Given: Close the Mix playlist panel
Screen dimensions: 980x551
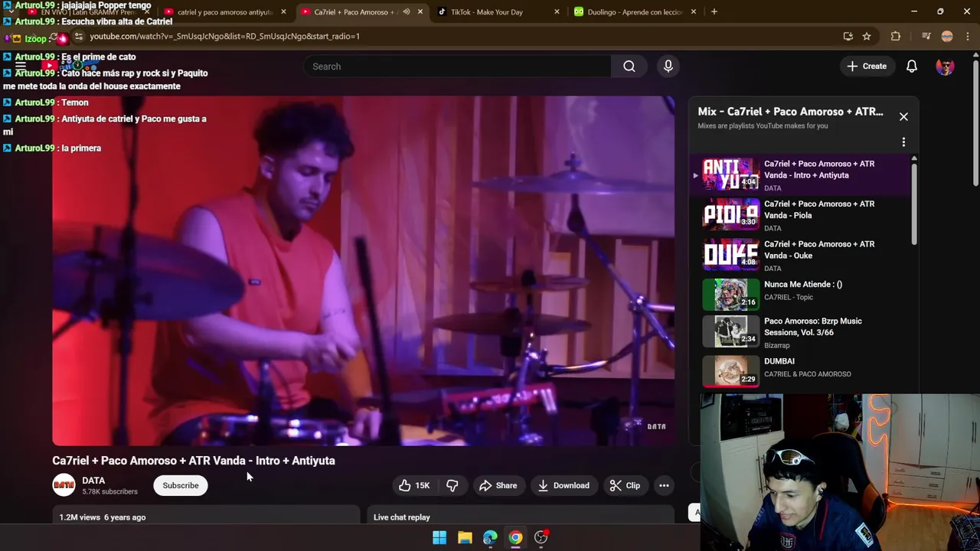Looking at the screenshot, I should (903, 116).
